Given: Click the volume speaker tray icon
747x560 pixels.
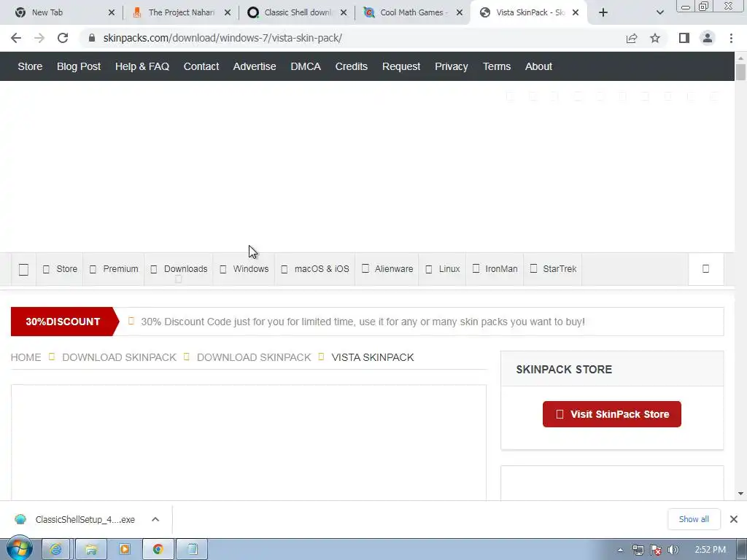Looking at the screenshot, I should pos(673,550).
